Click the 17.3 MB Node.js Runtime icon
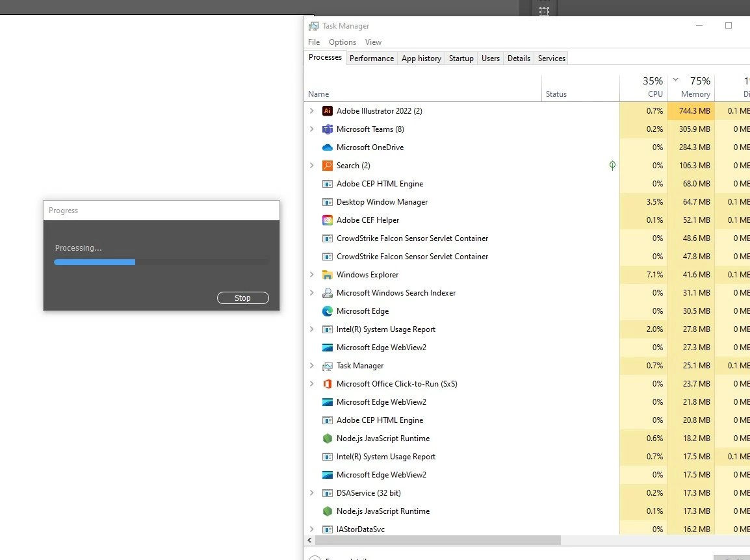The image size is (750, 560). click(x=327, y=511)
